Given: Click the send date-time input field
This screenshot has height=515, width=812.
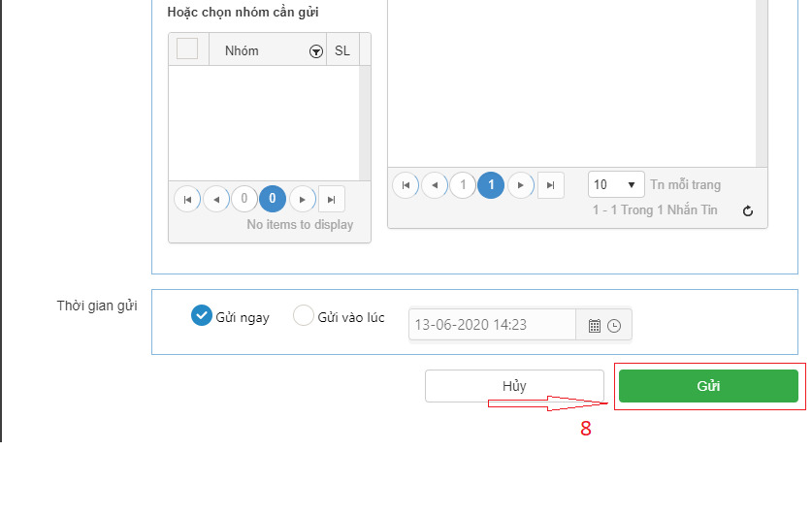Looking at the screenshot, I should click(492, 325).
